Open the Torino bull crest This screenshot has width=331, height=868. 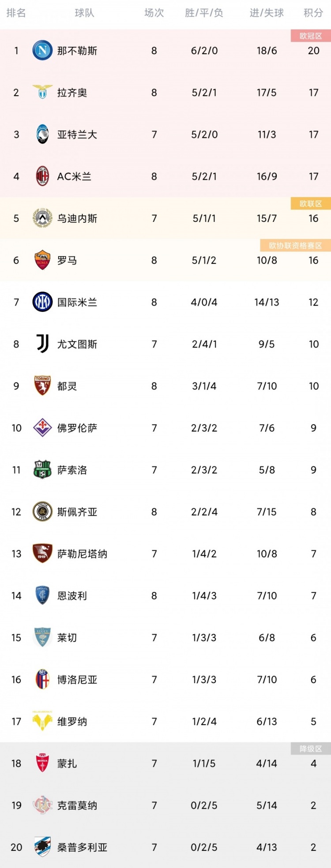(43, 385)
